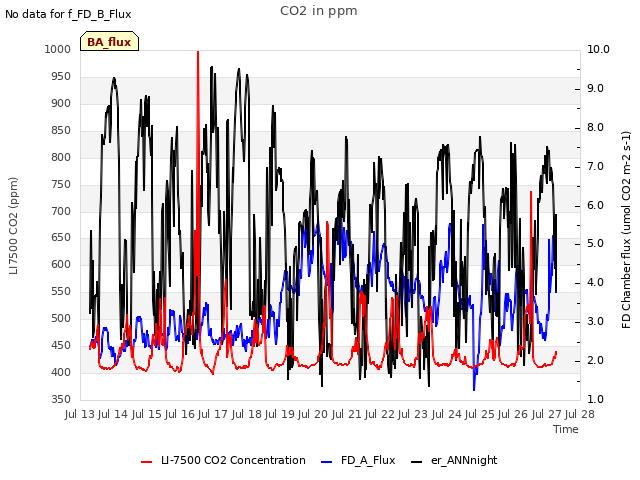Viewport: 640px width, 480px height.
Task: Click the 'CO2 in ppm' chart title
Action: click(319, 11)
